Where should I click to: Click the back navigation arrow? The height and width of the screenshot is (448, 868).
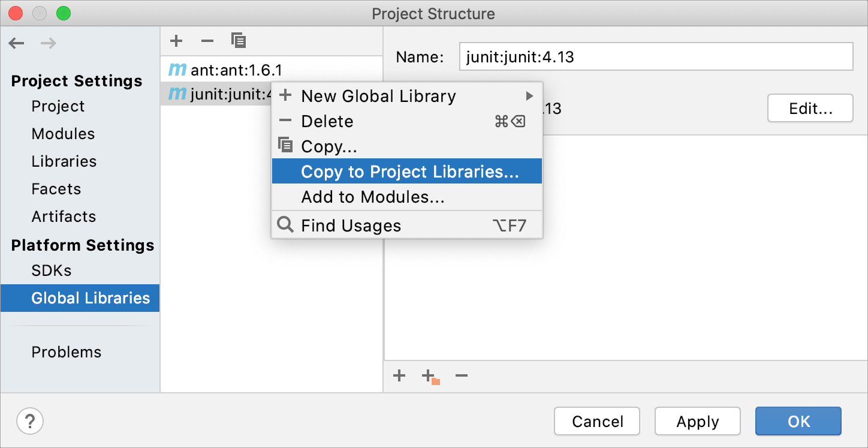tap(17, 43)
